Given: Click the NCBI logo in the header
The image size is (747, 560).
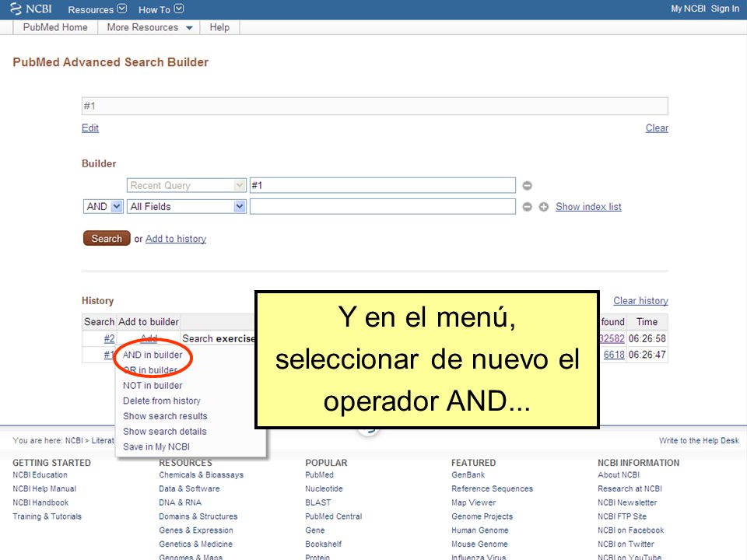Looking at the screenshot, I should coord(31,9).
